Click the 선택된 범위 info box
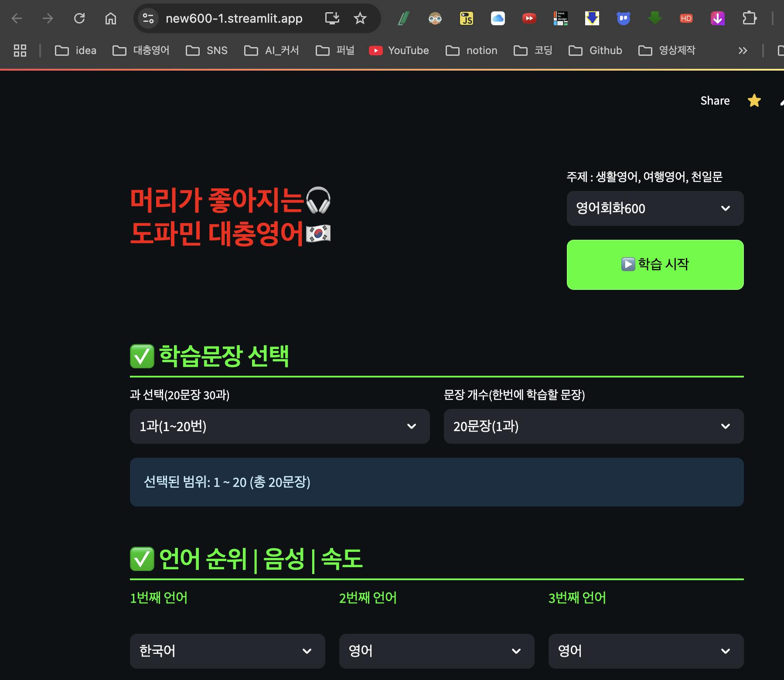784x680 pixels. [x=436, y=482]
